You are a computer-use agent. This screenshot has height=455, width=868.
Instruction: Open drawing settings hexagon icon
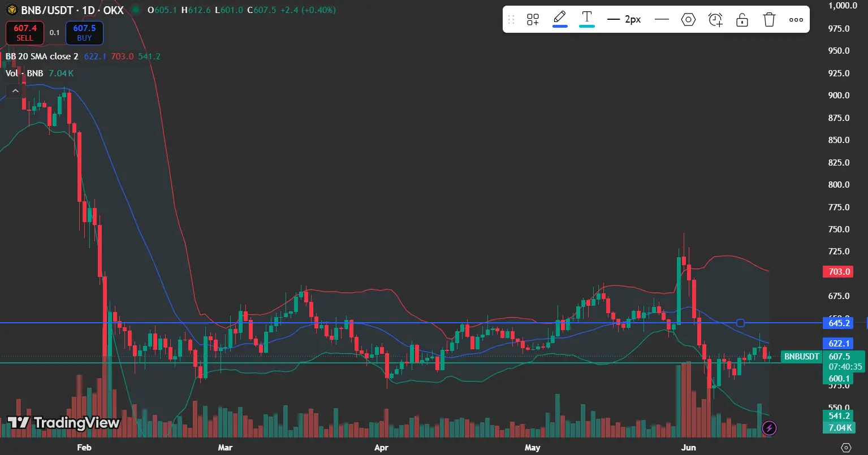click(x=688, y=20)
